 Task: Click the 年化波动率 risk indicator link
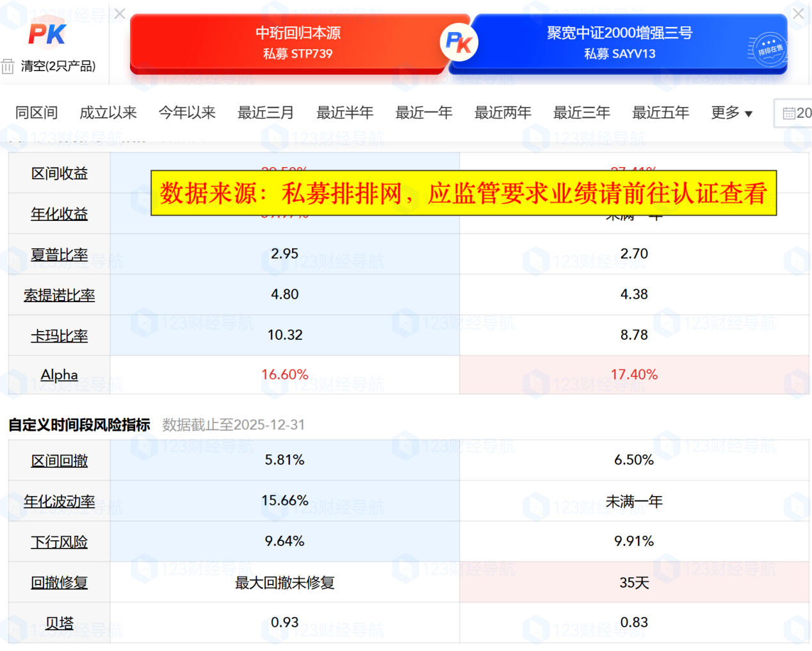click(59, 502)
